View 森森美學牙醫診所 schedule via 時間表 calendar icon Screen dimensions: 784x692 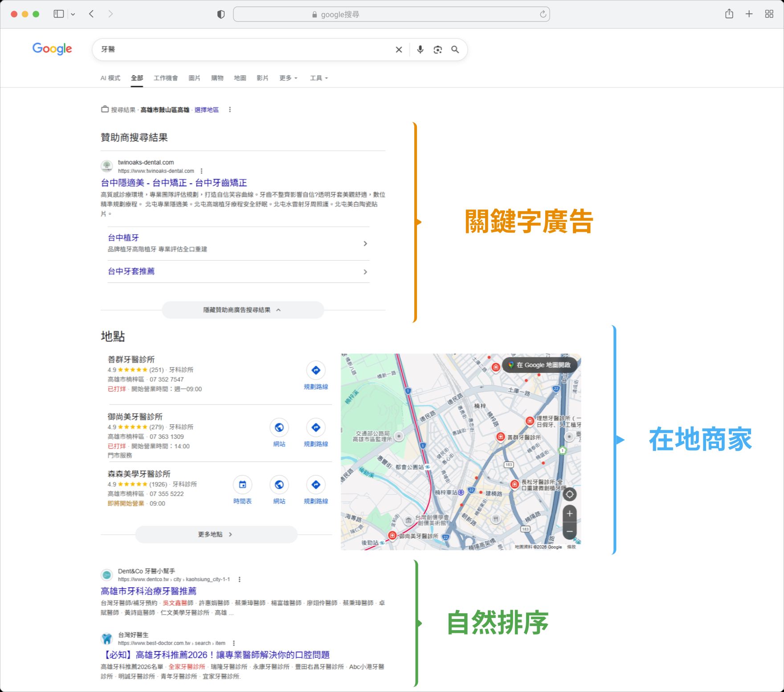coord(242,484)
